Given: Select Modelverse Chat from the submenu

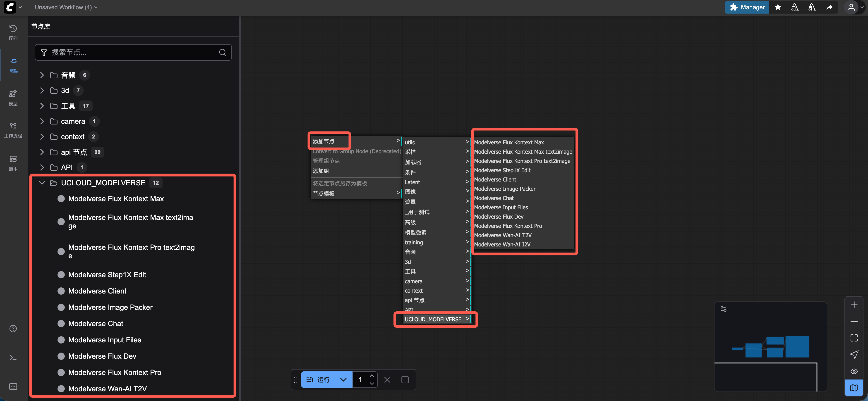Looking at the screenshot, I should click(x=494, y=198).
